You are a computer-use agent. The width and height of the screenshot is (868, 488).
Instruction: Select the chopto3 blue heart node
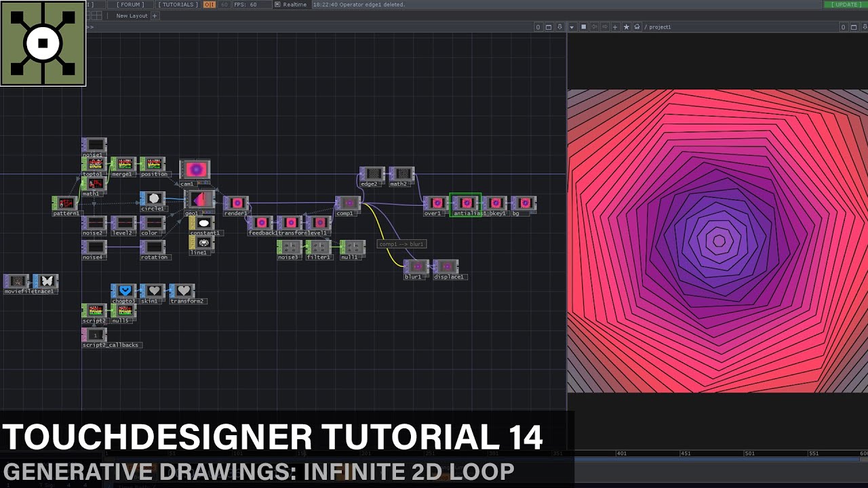click(x=123, y=291)
